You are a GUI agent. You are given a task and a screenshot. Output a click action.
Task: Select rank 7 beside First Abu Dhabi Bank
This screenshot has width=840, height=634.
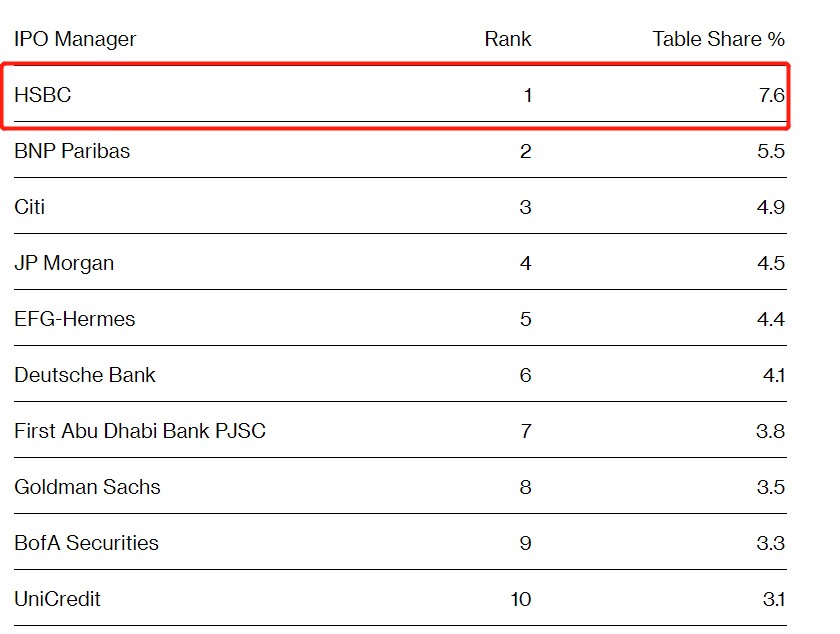[526, 432]
